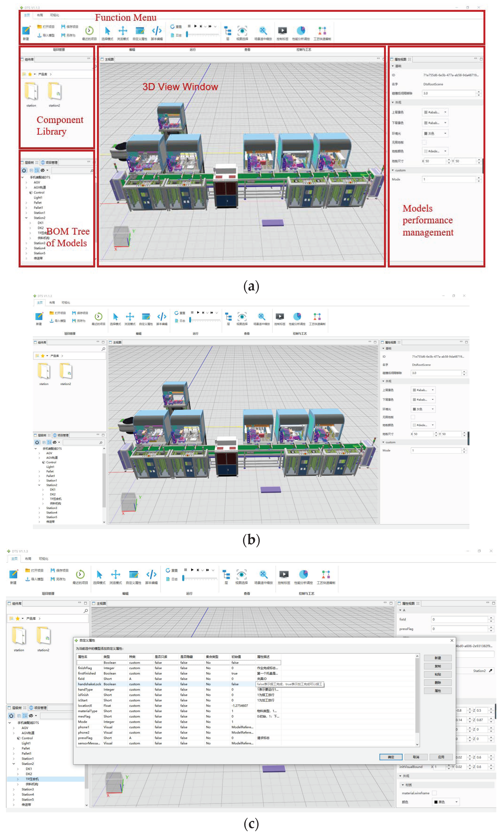The width and height of the screenshot is (504, 836).
Task: Click the fixId value field
Action: click(x=460, y=619)
